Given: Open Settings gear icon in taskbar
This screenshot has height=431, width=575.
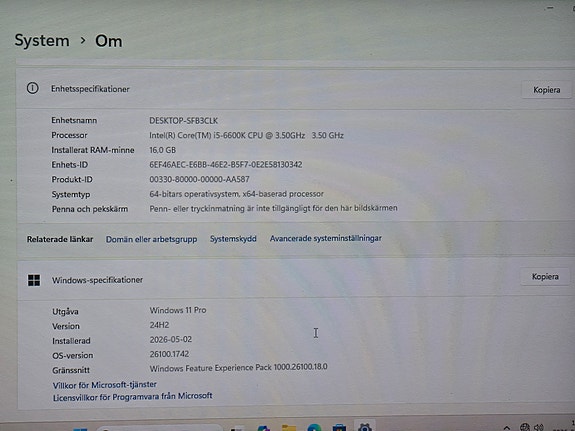Looking at the screenshot, I should (x=365, y=427).
